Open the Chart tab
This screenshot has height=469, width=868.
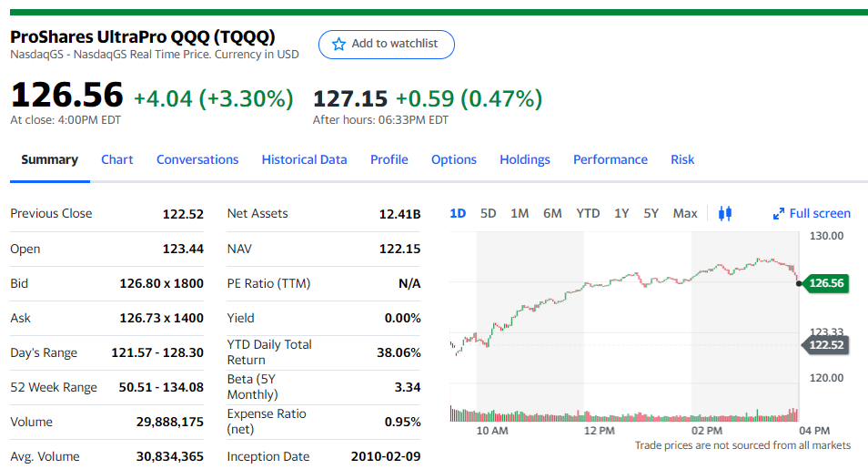[116, 159]
